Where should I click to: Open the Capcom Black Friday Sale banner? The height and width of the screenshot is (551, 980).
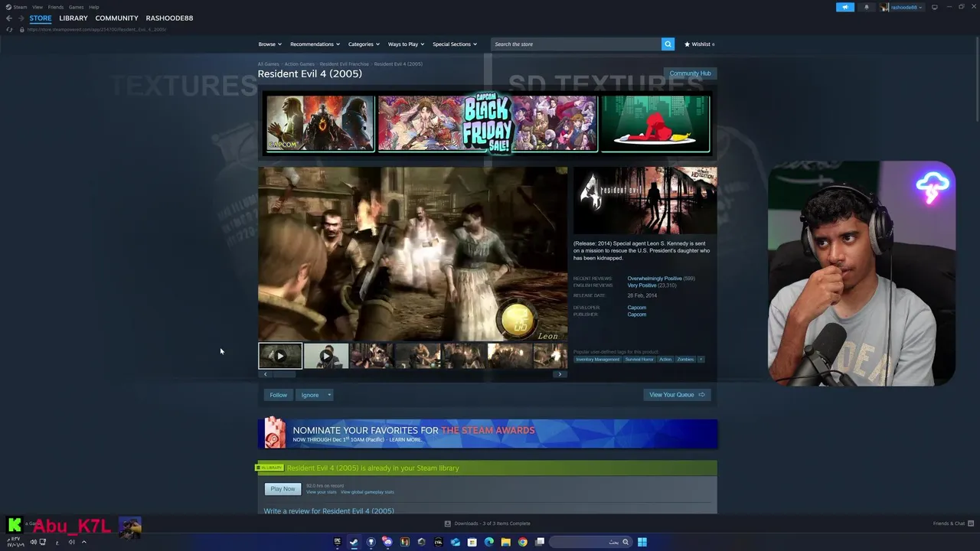(487, 123)
